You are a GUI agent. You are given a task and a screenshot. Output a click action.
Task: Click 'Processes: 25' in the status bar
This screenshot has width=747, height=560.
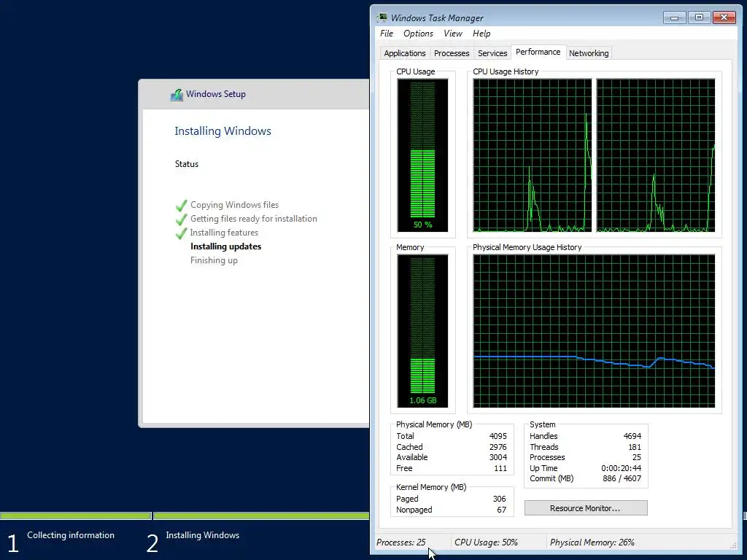[400, 542]
